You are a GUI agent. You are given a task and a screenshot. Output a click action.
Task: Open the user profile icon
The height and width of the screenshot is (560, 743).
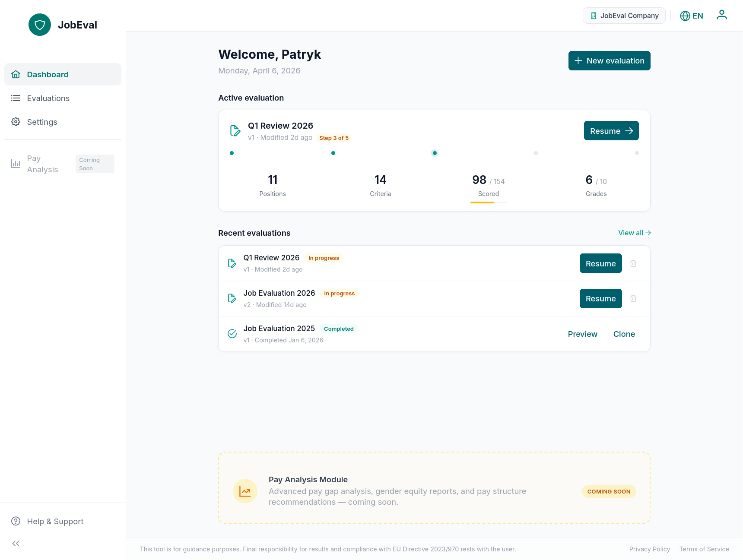pos(722,15)
